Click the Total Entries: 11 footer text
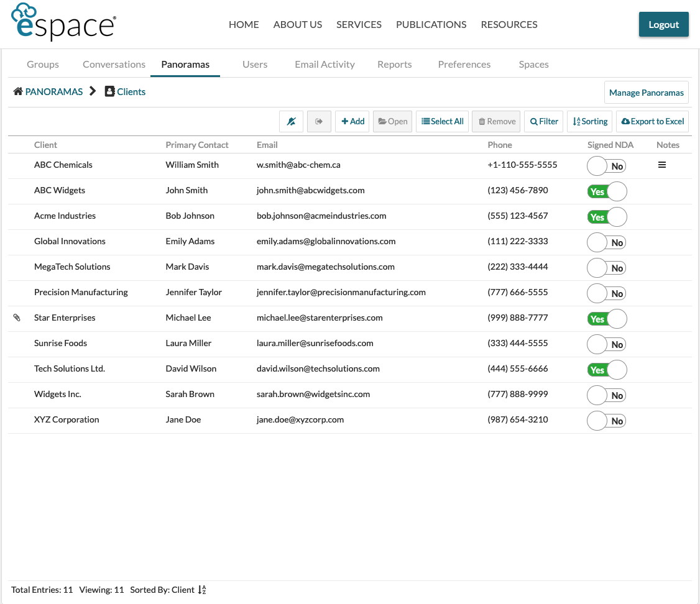The image size is (700, 604). tap(42, 590)
